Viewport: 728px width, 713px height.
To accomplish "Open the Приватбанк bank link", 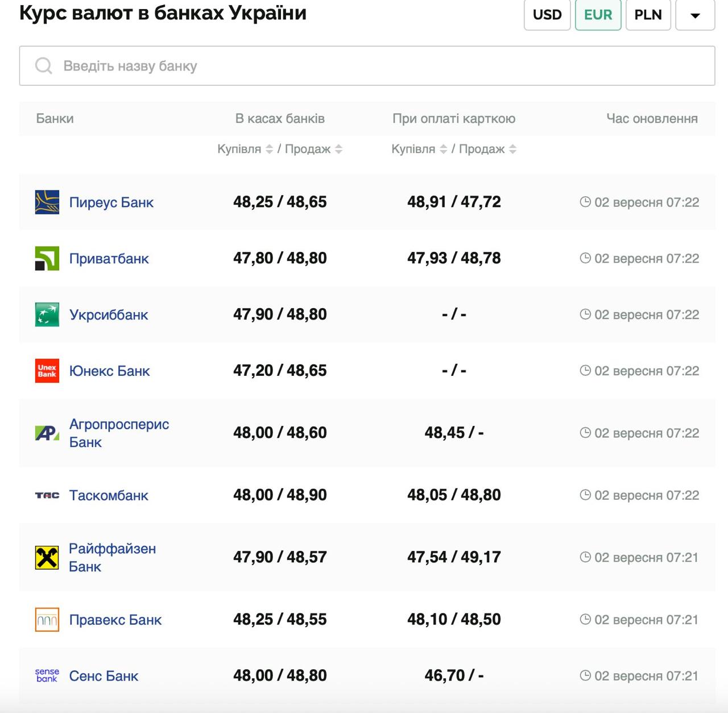I will click(109, 259).
